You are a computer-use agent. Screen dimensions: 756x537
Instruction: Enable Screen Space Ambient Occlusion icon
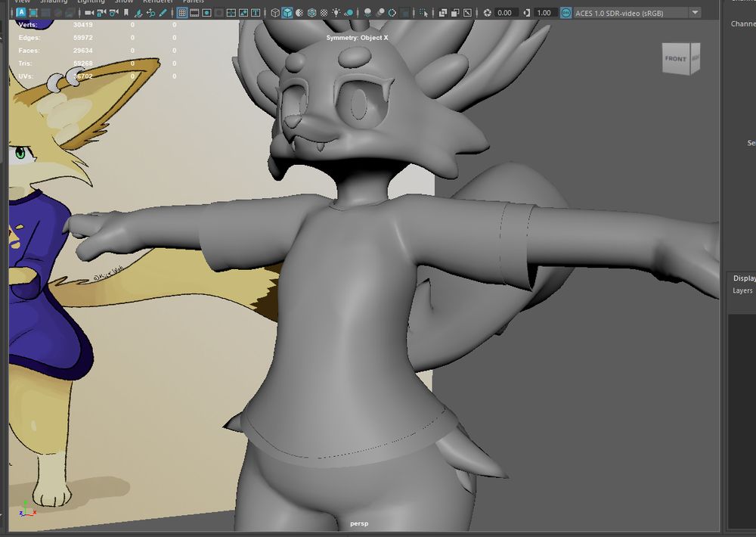pyautogui.click(x=367, y=13)
